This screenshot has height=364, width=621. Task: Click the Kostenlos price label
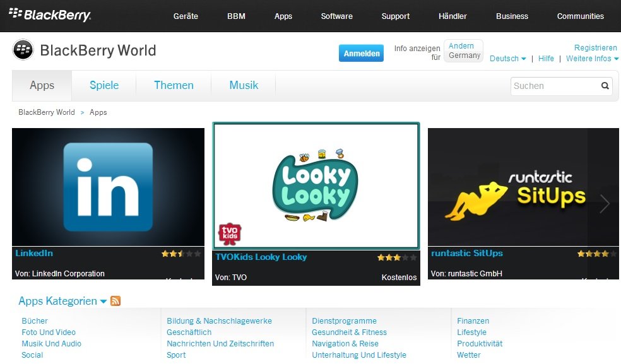click(x=399, y=278)
